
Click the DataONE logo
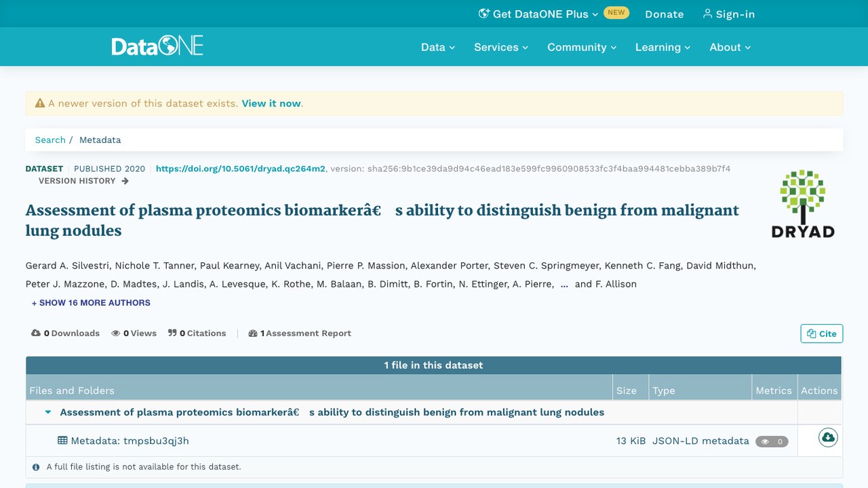(x=157, y=47)
